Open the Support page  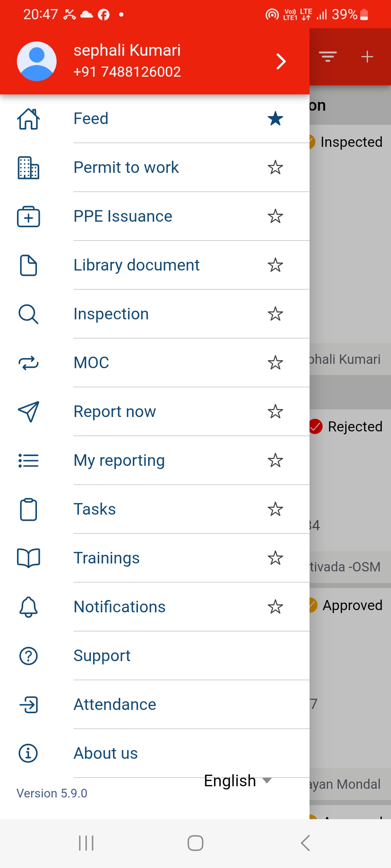[x=102, y=656]
